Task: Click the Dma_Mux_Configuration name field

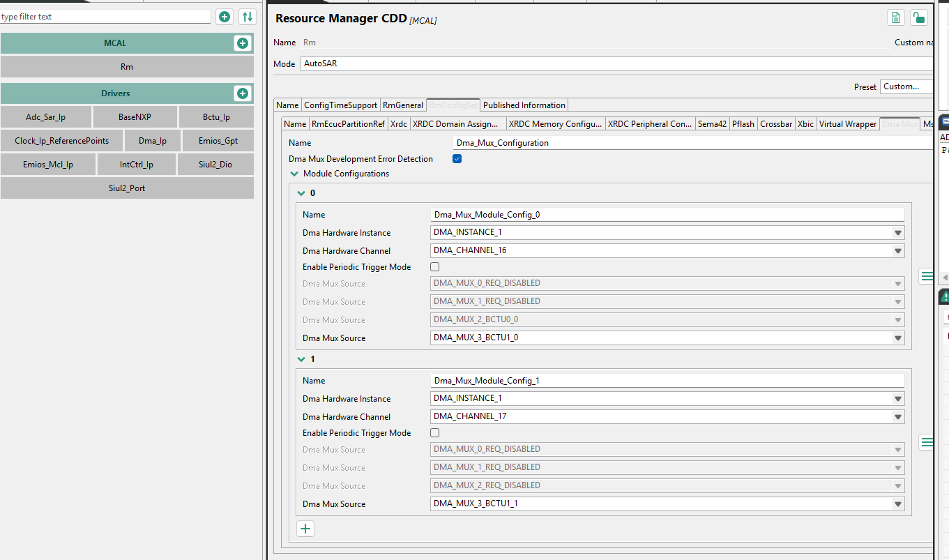Action: (x=692, y=143)
